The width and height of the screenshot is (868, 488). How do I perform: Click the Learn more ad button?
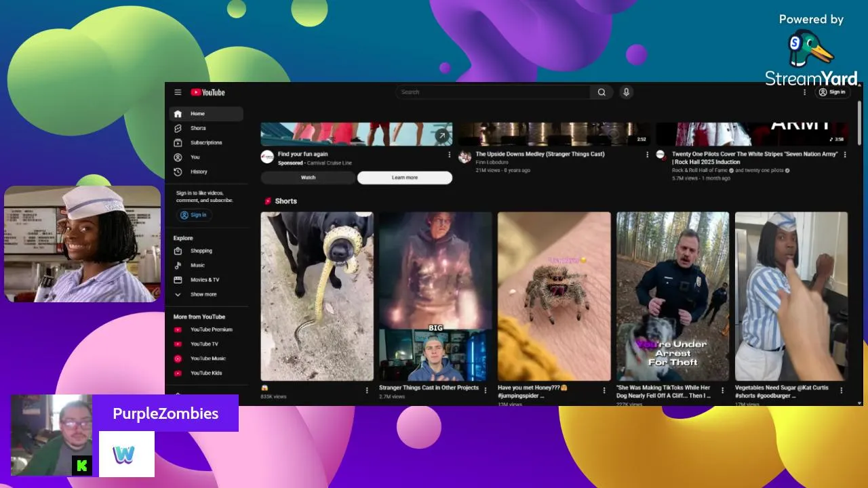pyautogui.click(x=405, y=178)
